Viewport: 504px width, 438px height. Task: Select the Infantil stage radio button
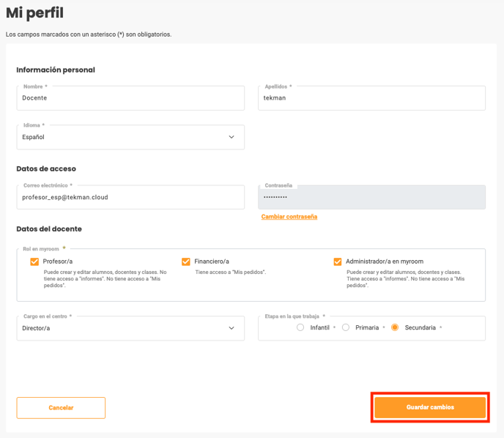[x=300, y=327]
